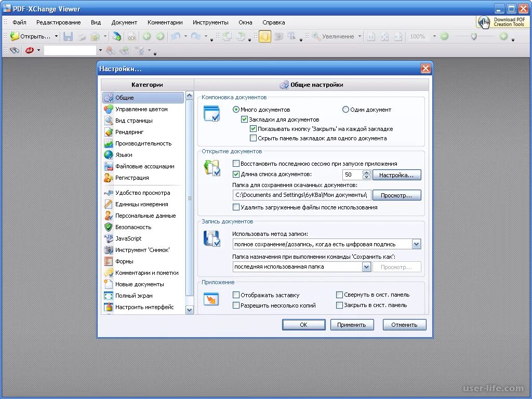Screen dimensions: 532x399
Task: Enable Удалить загруженные файлы после использования
Action: pos(236,207)
